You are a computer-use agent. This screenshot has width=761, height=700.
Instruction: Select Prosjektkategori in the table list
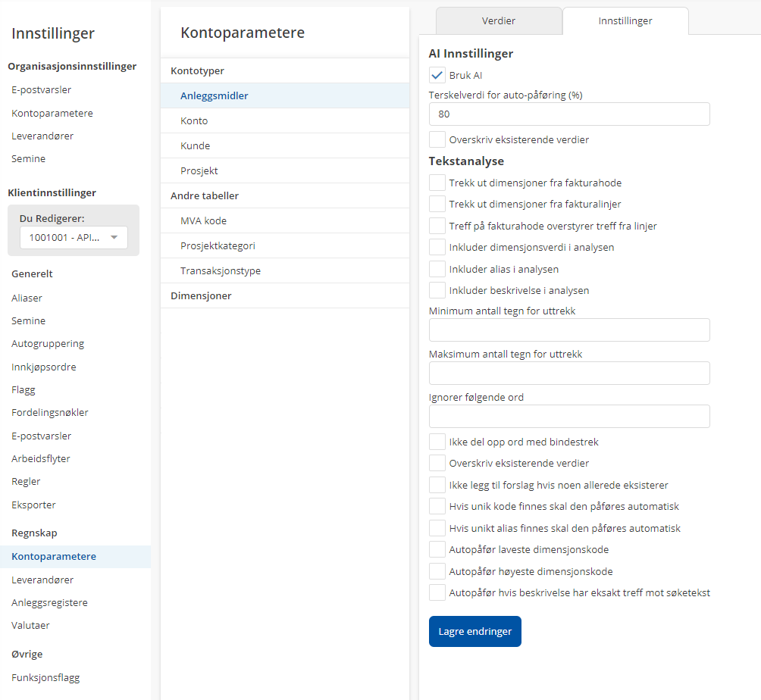tap(218, 245)
